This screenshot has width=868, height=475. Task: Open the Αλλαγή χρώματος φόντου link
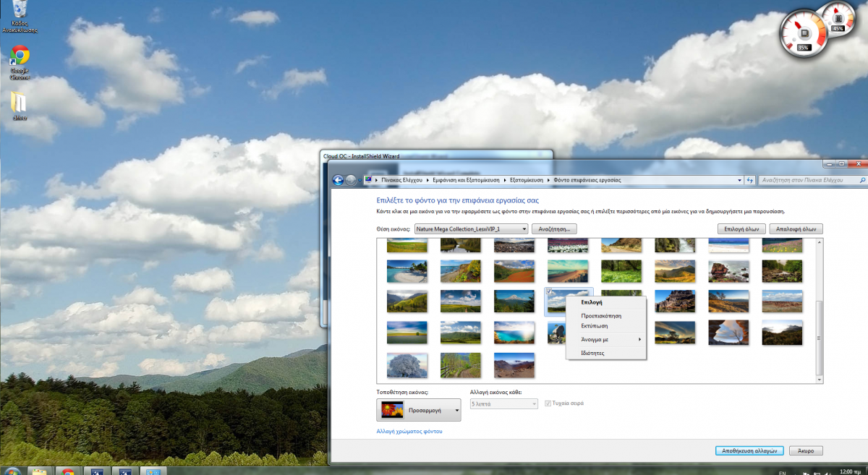click(409, 431)
